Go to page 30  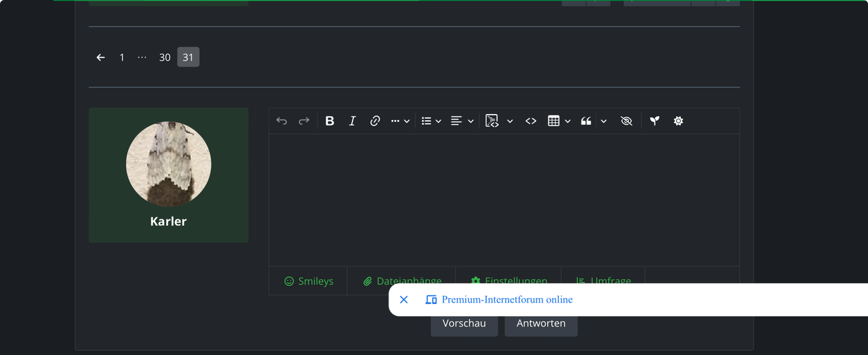(x=165, y=58)
